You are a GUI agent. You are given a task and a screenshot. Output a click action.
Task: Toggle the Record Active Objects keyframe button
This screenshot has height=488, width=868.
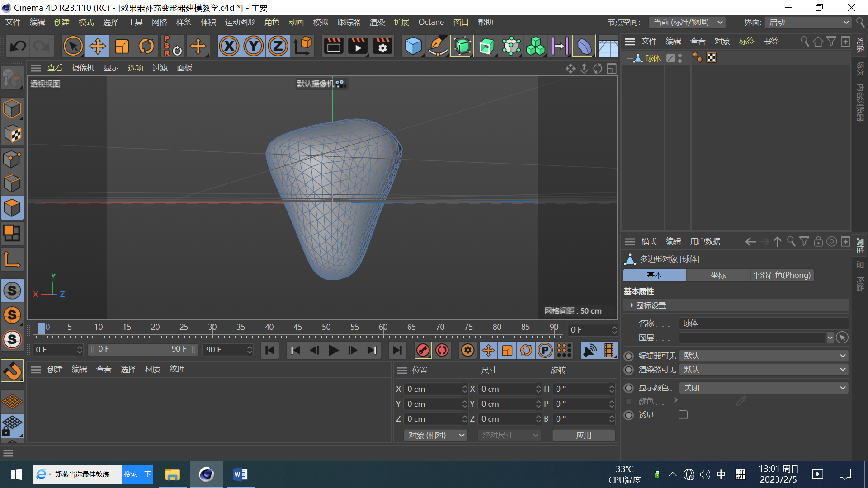[x=423, y=350]
